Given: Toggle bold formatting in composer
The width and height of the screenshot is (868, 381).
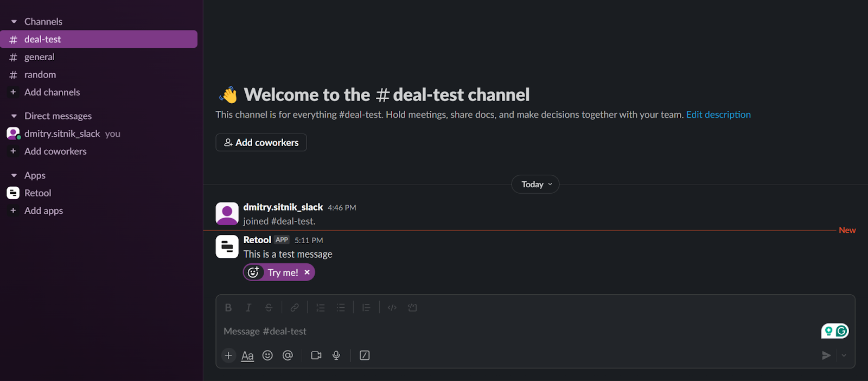Looking at the screenshot, I should (228, 308).
